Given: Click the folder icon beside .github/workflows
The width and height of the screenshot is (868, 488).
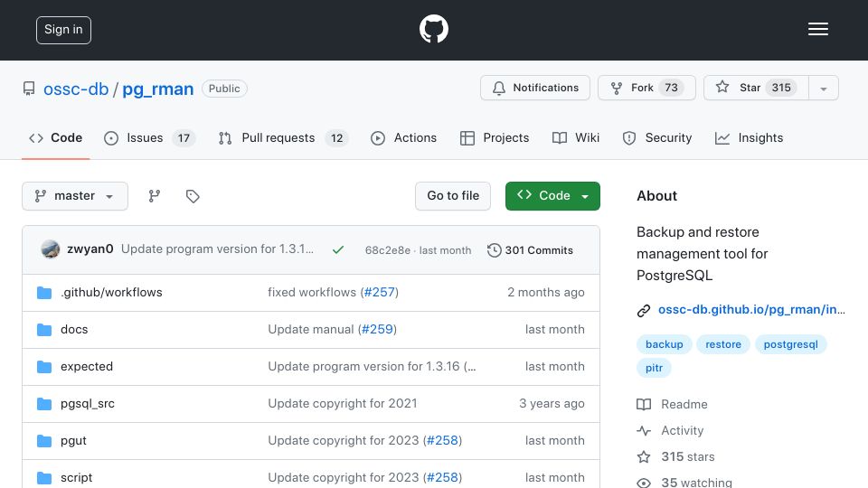Looking at the screenshot, I should (x=44, y=293).
